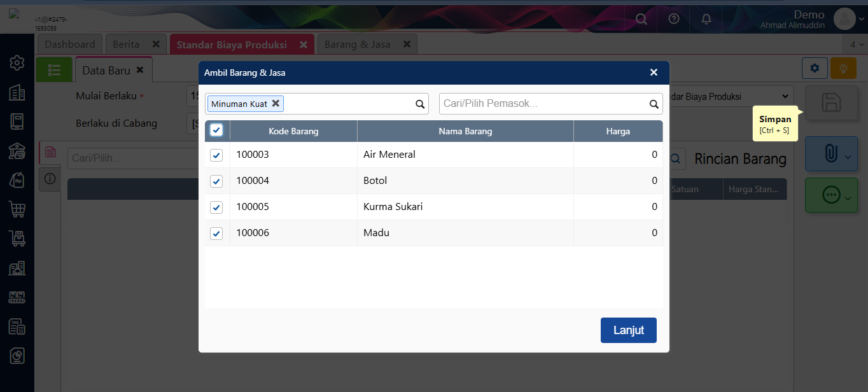Click the Simpan floppy disk save icon
Image resolution: width=868 pixels, height=392 pixels.
(x=831, y=102)
